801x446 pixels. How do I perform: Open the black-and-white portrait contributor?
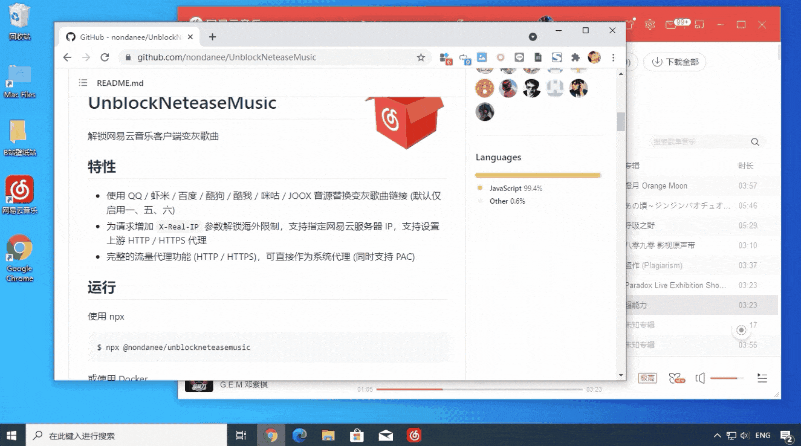(x=532, y=88)
